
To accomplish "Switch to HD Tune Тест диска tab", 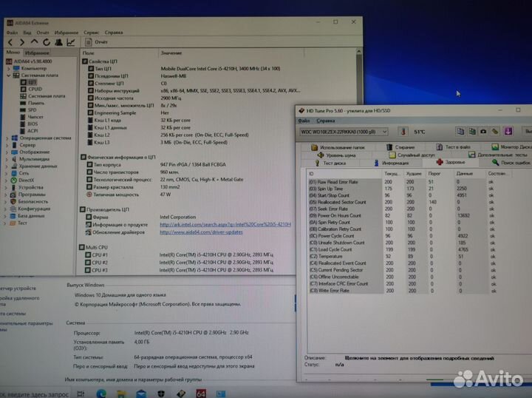I will [x=330, y=163].
